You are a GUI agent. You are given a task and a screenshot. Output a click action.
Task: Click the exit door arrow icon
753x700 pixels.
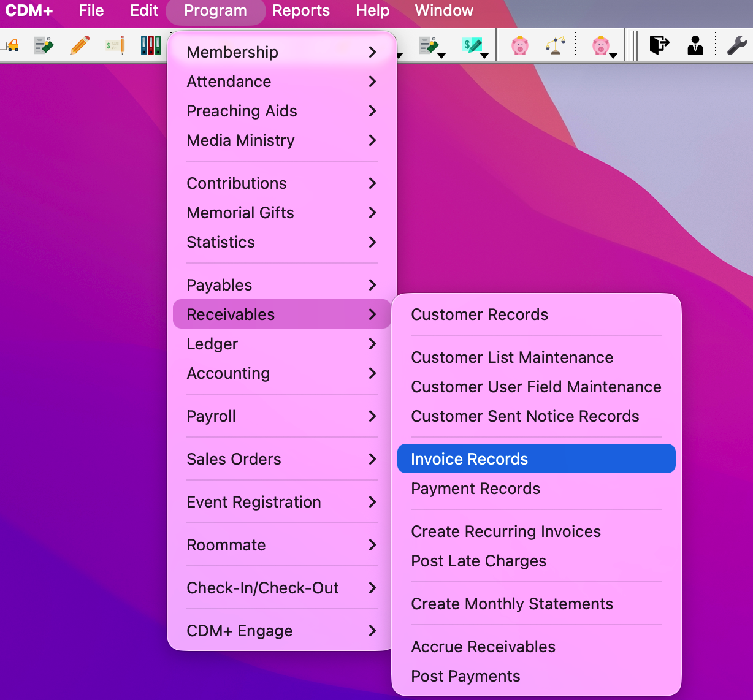pyautogui.click(x=659, y=45)
